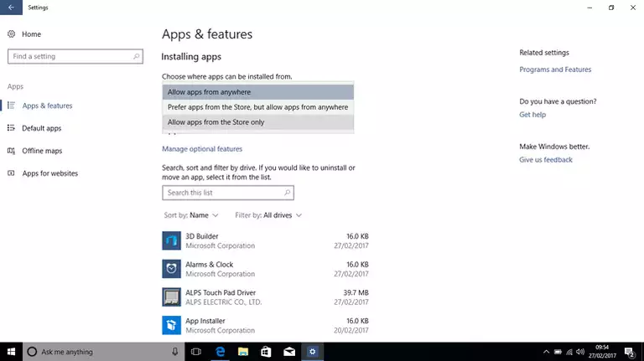Open the Filter by All drives dropdown

point(268,215)
